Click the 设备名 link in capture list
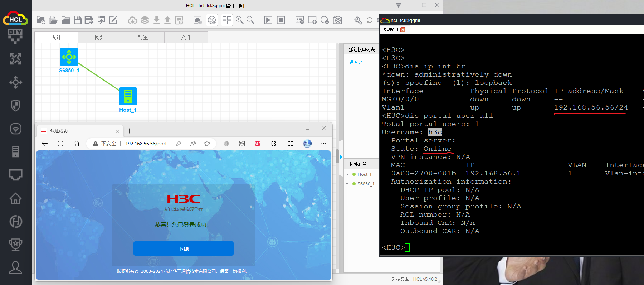This screenshot has height=285, width=644. (x=356, y=62)
